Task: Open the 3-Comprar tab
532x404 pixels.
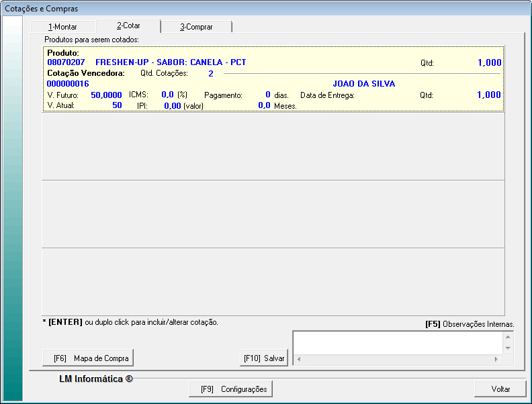Action: [196, 27]
